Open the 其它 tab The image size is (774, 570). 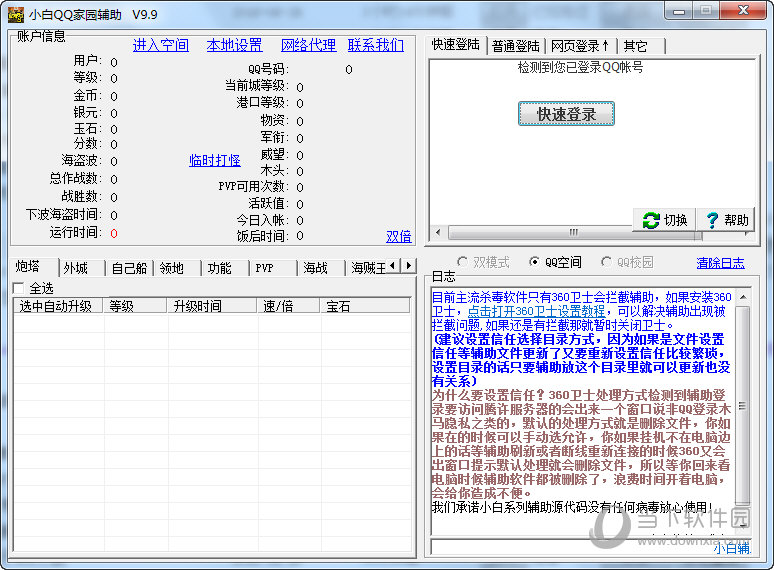pos(641,46)
